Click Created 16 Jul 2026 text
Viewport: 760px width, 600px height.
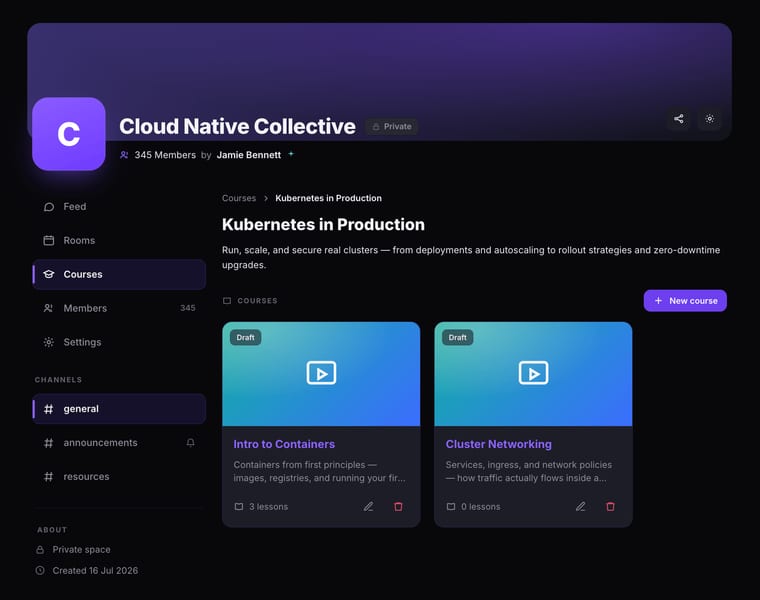coord(95,571)
